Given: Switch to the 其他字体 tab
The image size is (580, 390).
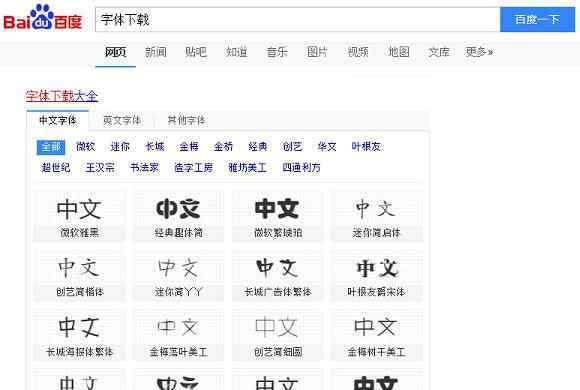Looking at the screenshot, I should 186,120.
